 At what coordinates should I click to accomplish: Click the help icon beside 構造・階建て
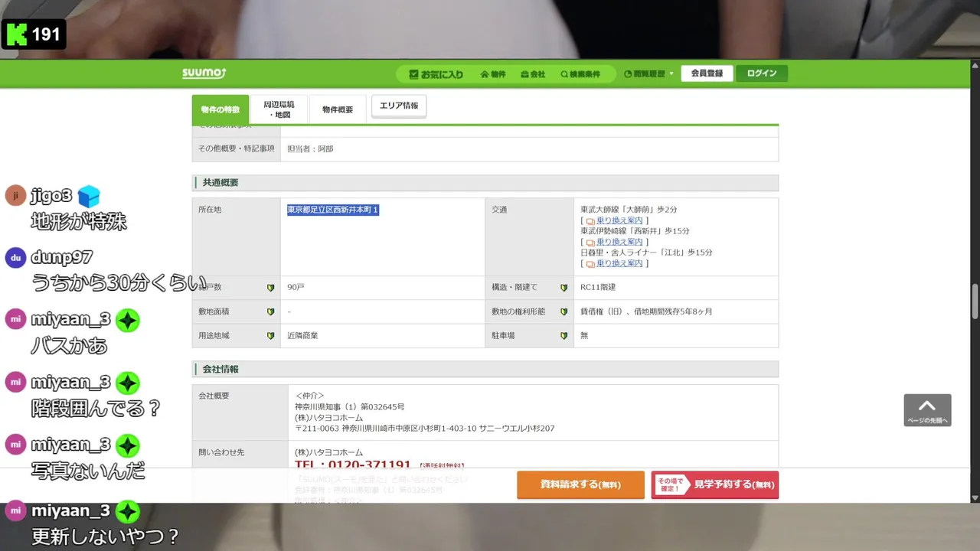coord(563,288)
